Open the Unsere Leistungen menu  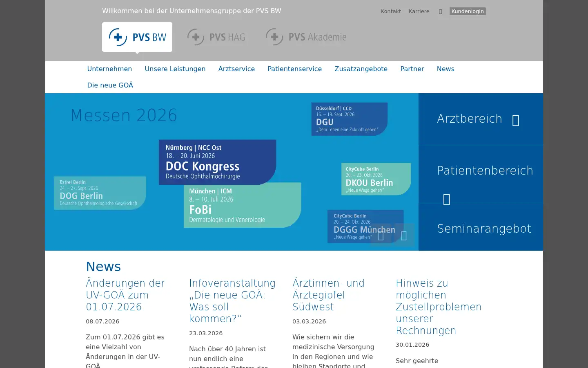(175, 69)
